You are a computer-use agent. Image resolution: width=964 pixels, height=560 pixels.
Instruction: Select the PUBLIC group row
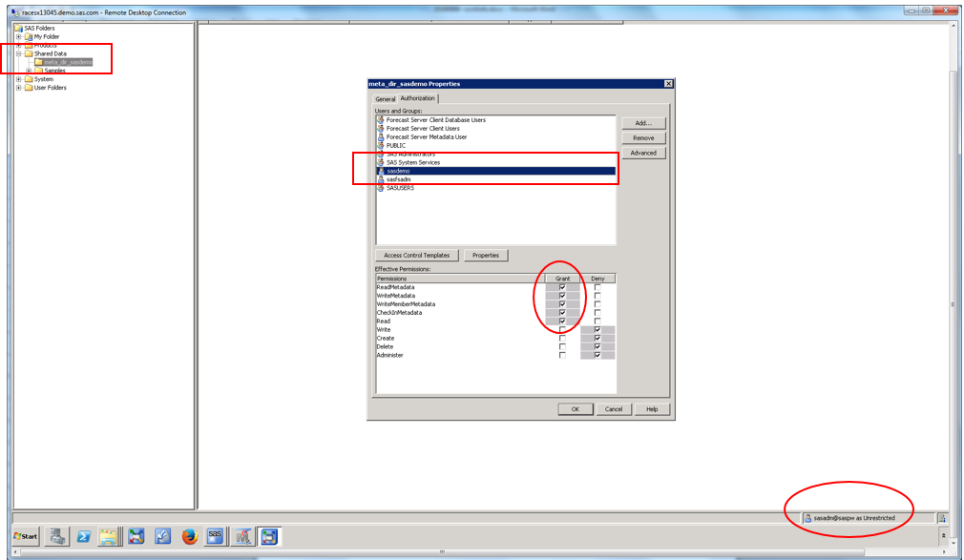coord(496,146)
